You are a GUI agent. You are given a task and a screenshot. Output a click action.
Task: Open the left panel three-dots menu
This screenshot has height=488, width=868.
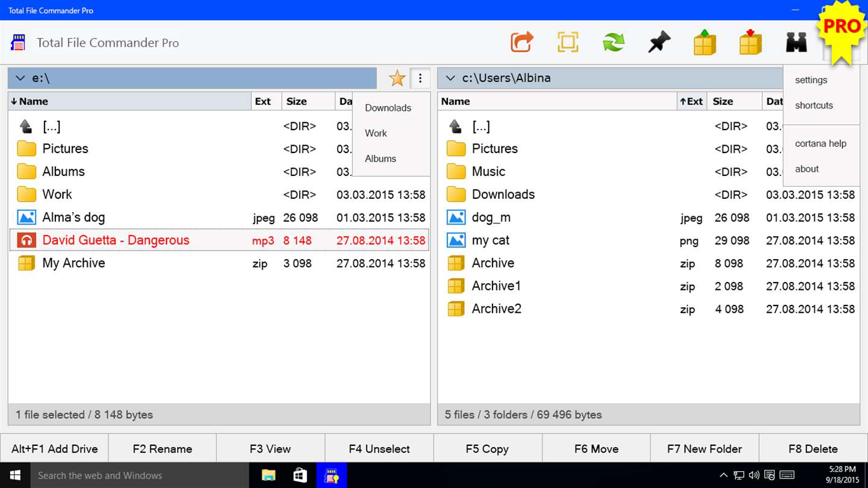[x=420, y=78]
